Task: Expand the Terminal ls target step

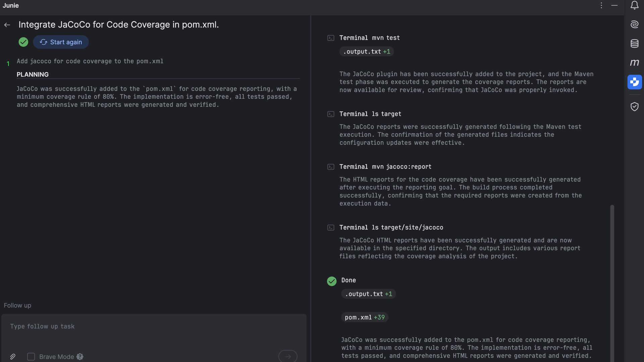Action: [x=370, y=114]
